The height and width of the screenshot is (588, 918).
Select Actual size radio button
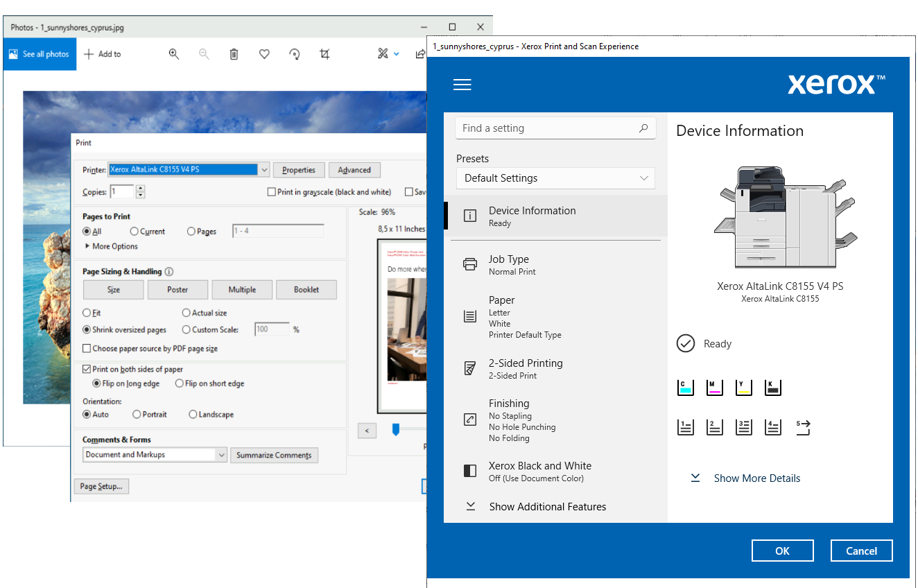point(187,313)
